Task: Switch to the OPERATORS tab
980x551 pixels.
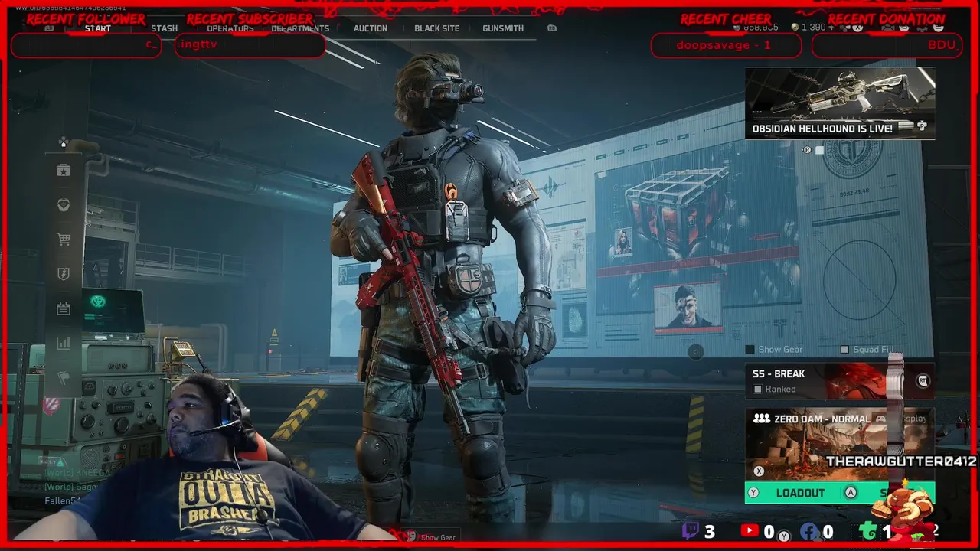Action: point(230,28)
